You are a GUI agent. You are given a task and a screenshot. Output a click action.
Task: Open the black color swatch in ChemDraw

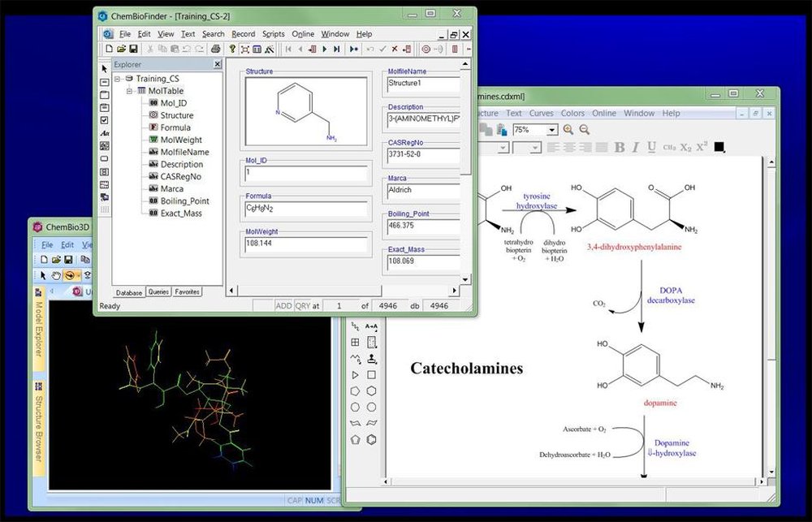[x=719, y=148]
